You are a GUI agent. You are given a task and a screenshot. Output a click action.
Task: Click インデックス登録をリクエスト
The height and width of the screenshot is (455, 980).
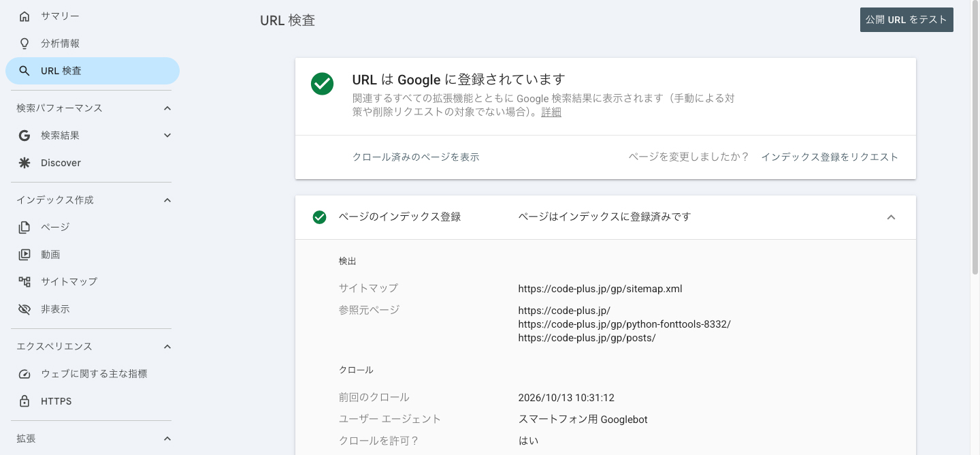pyautogui.click(x=830, y=157)
